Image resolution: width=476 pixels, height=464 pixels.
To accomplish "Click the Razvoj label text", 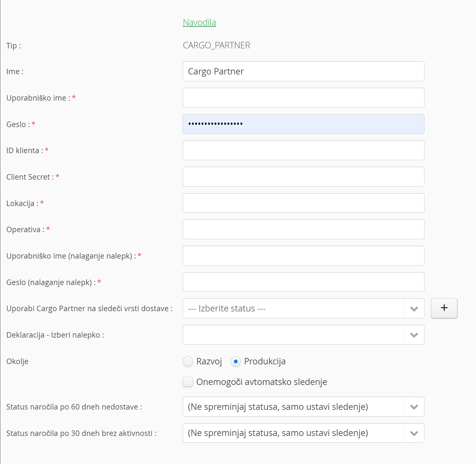I will pyautogui.click(x=209, y=361).
